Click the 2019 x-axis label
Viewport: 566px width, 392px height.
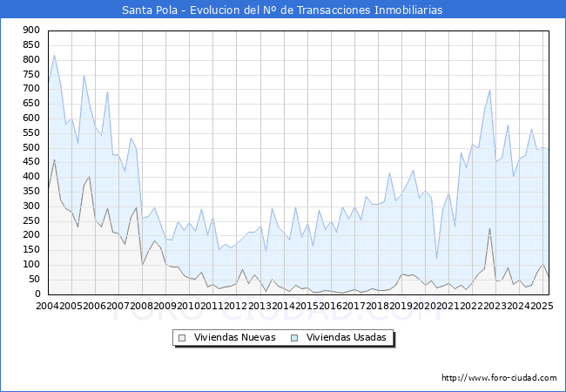(401, 306)
